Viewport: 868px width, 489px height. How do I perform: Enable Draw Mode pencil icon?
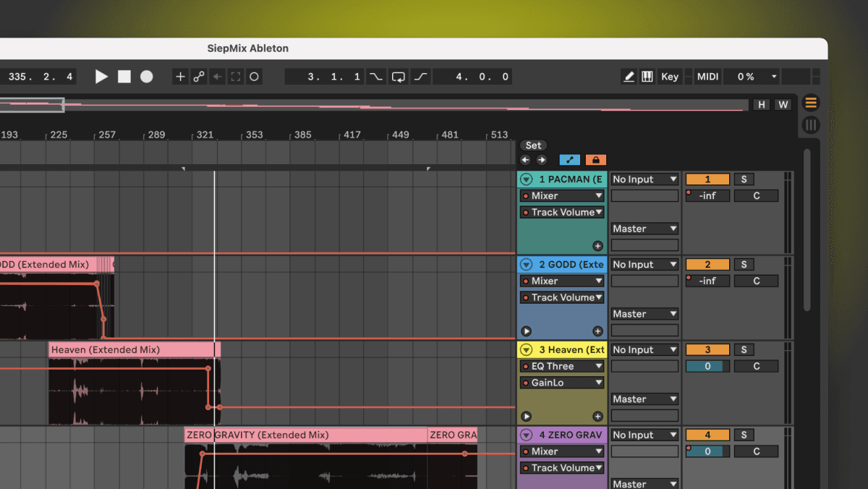pyautogui.click(x=629, y=77)
